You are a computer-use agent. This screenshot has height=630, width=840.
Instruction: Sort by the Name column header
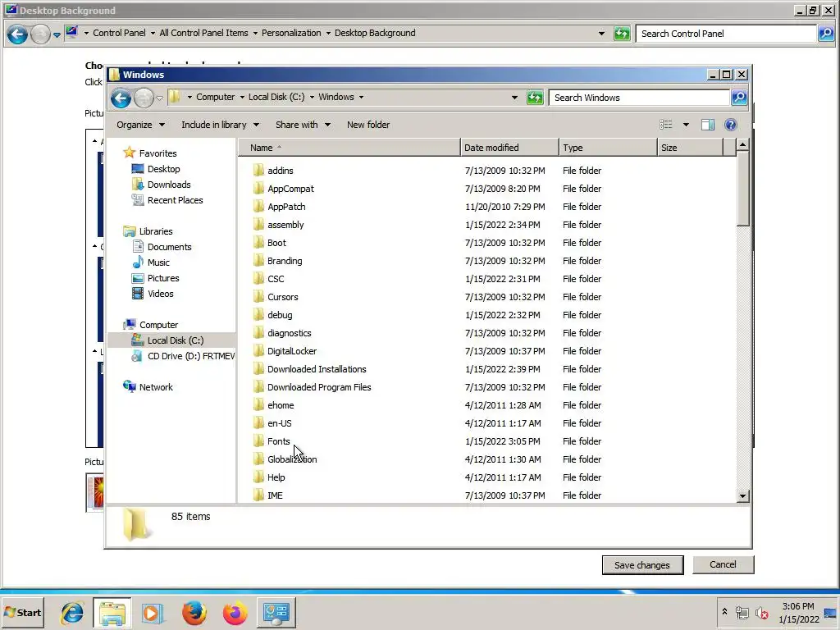coord(349,148)
